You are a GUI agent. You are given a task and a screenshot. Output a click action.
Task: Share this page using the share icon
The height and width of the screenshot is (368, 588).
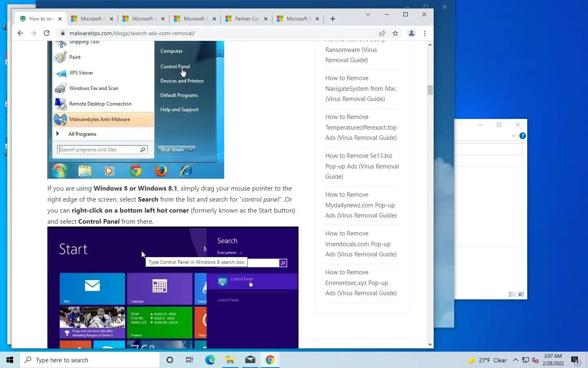pos(382,33)
